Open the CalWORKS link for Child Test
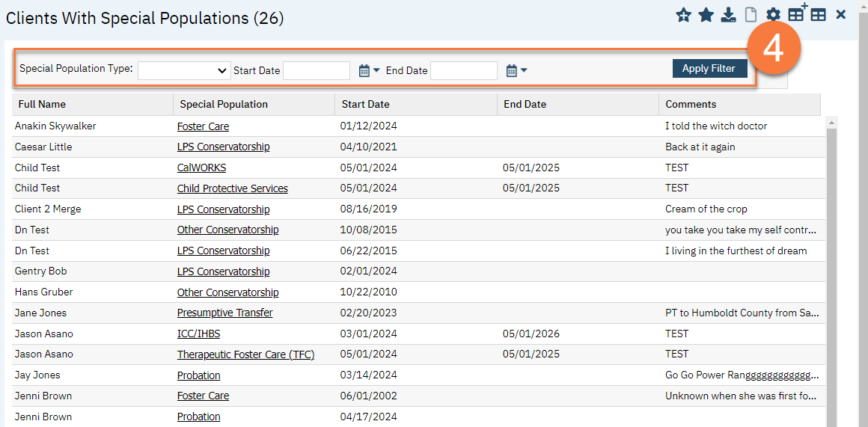The height and width of the screenshot is (427, 868). tap(201, 168)
